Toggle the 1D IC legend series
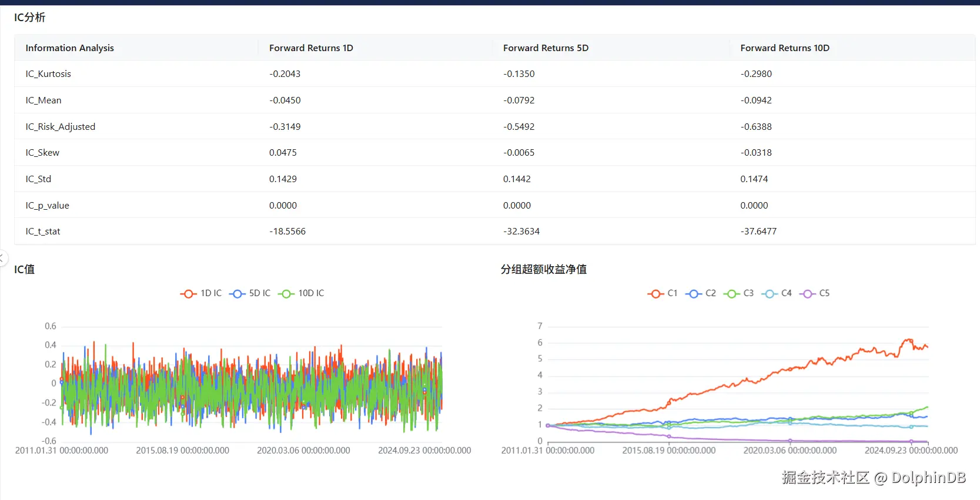The height and width of the screenshot is (500, 980). [201, 293]
